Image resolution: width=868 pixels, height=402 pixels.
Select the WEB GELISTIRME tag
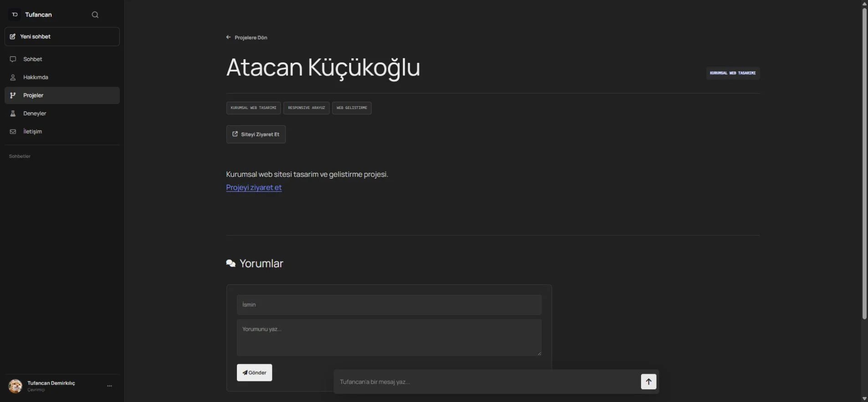click(352, 108)
